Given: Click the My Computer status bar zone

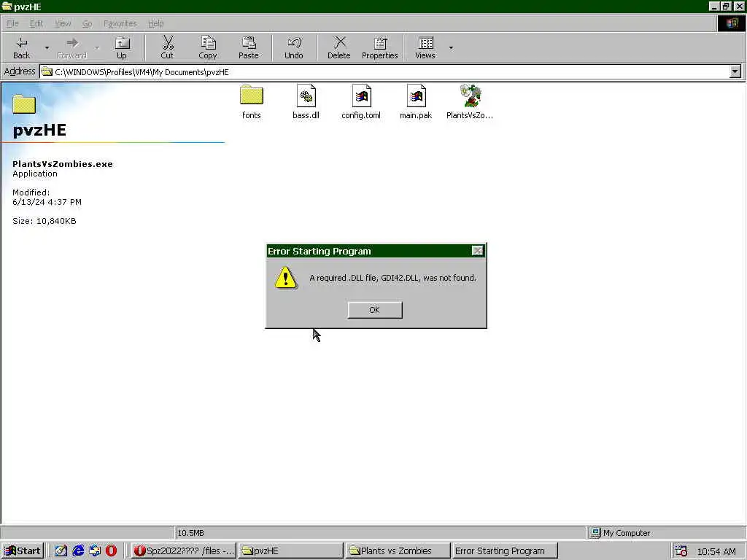Looking at the screenshot, I should coord(665,533).
